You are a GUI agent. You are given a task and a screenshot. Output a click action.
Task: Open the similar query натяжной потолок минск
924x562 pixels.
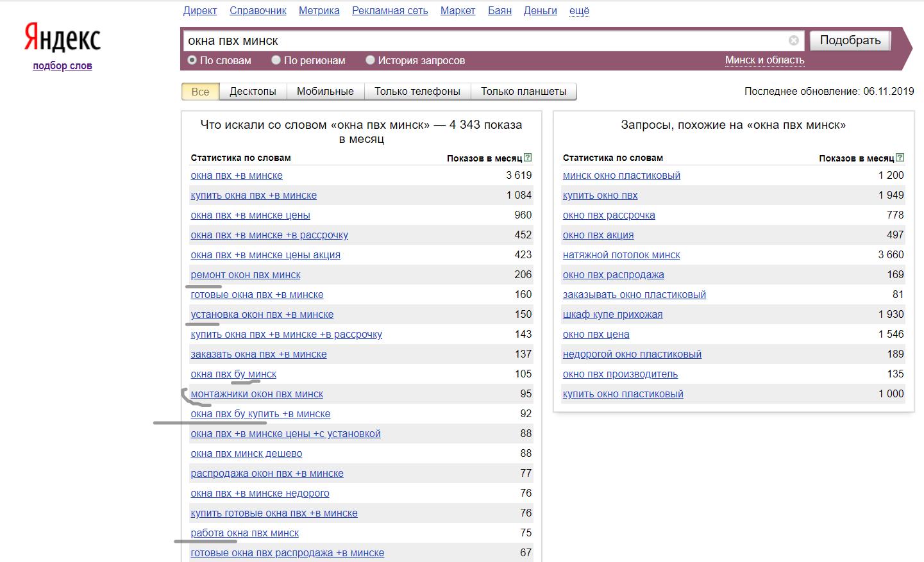coord(621,255)
